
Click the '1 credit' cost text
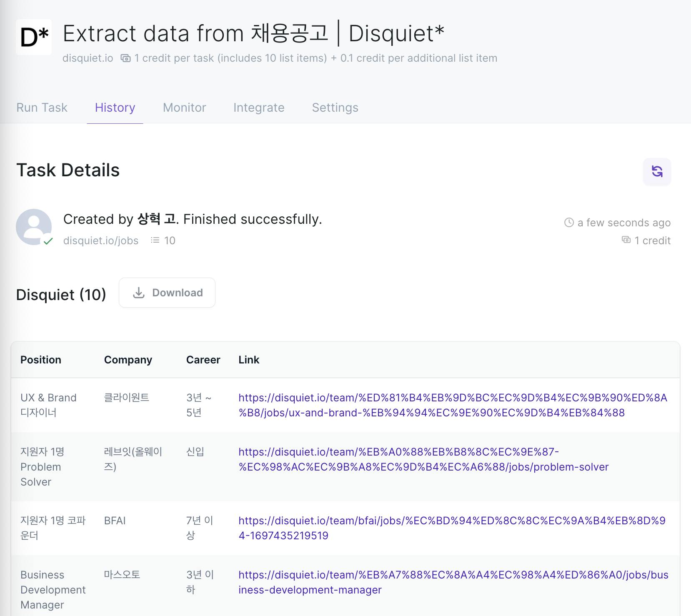pyautogui.click(x=653, y=240)
